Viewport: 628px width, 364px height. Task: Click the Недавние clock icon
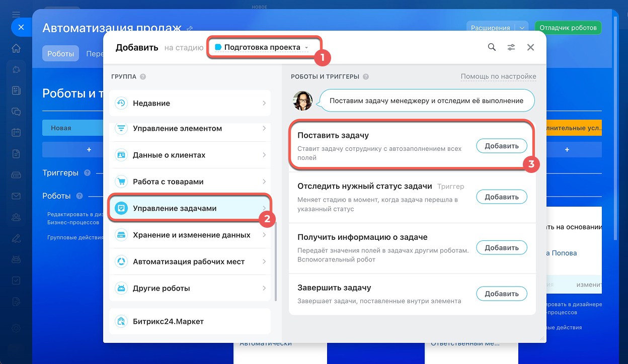(121, 103)
